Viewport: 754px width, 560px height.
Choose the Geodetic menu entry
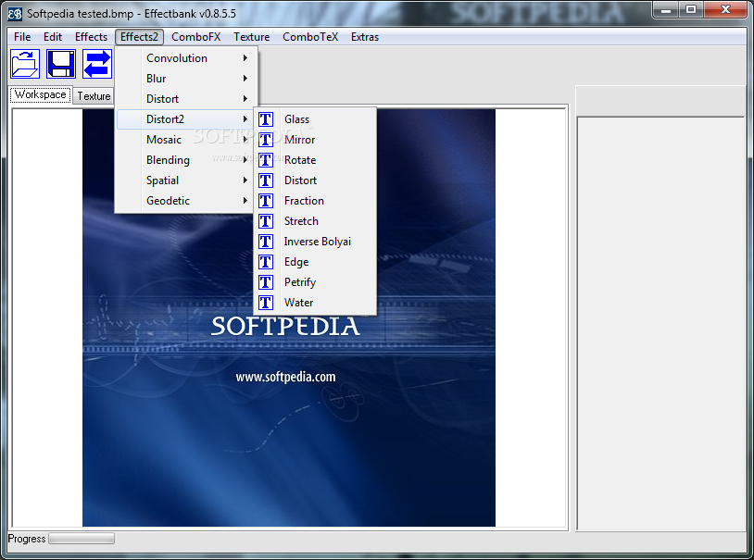tap(183, 201)
